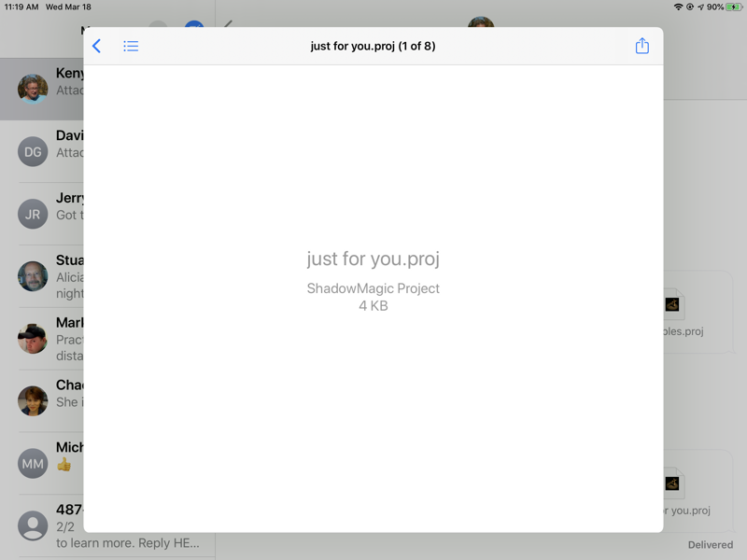Click the battery indicator in status bar
747x560 pixels.
coord(734,7)
